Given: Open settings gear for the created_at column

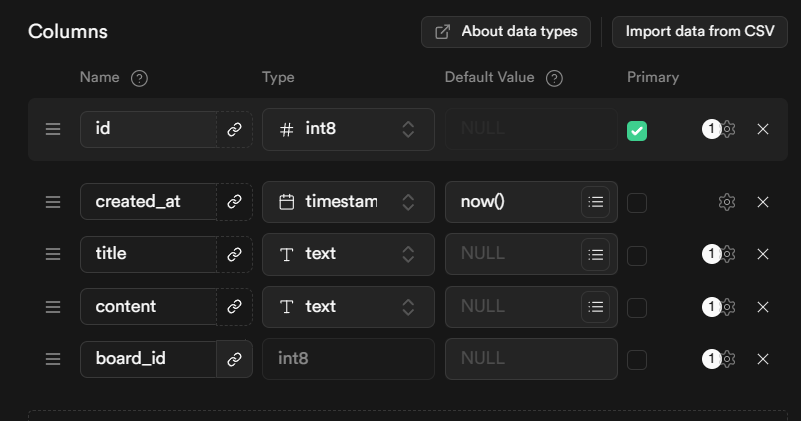Looking at the screenshot, I should coord(727,202).
